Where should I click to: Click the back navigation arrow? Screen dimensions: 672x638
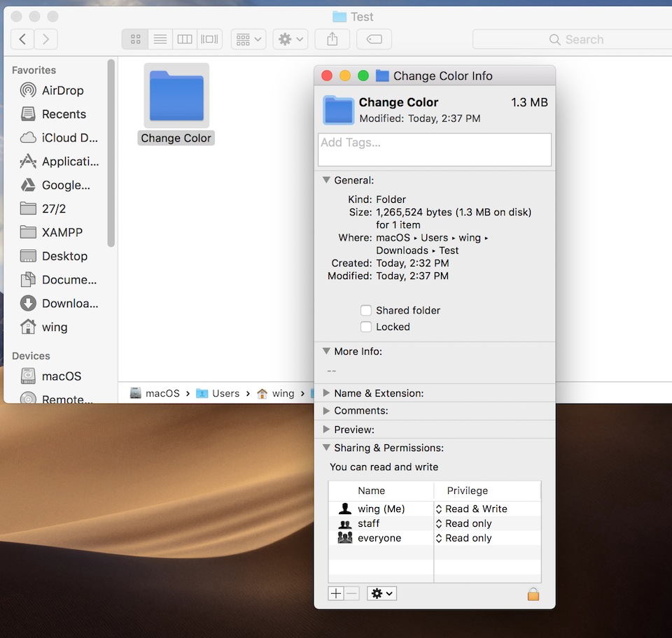pyautogui.click(x=22, y=39)
